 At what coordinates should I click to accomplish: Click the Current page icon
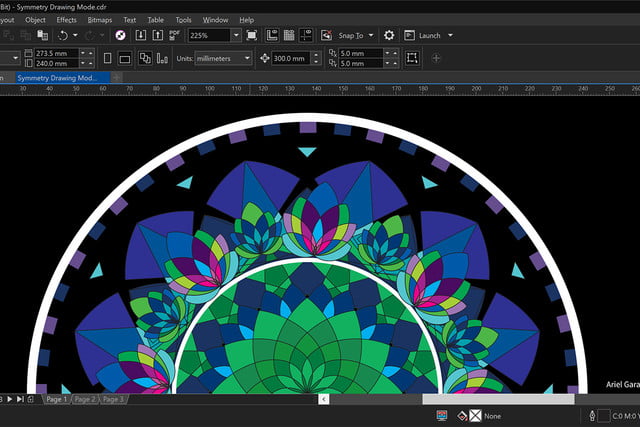(x=162, y=58)
